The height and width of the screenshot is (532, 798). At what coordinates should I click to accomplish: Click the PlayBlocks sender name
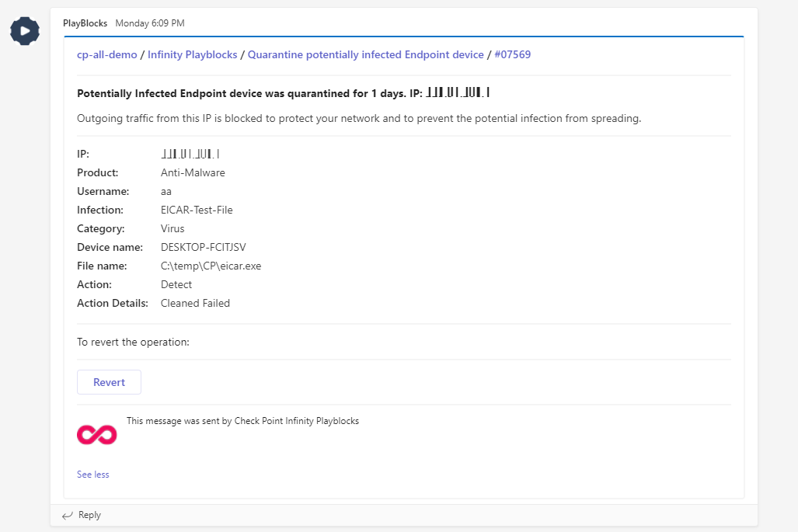pos(85,23)
